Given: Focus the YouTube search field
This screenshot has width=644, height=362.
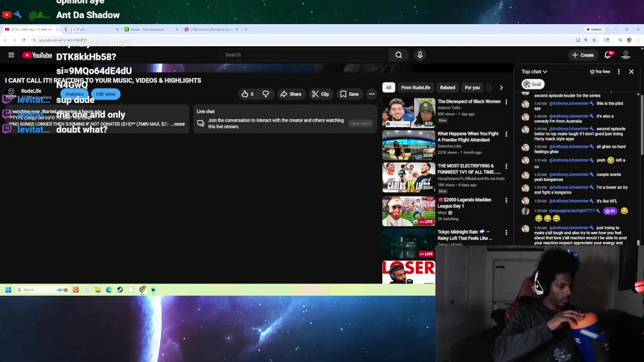Looking at the screenshot, I should [304, 55].
